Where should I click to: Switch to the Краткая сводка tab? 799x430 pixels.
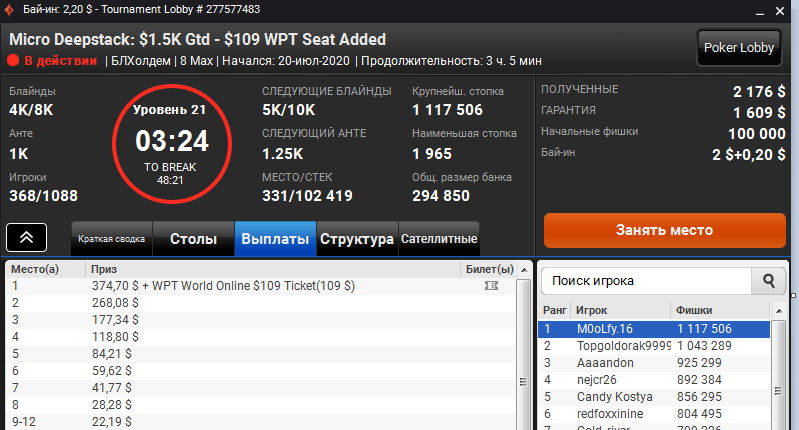(112, 238)
